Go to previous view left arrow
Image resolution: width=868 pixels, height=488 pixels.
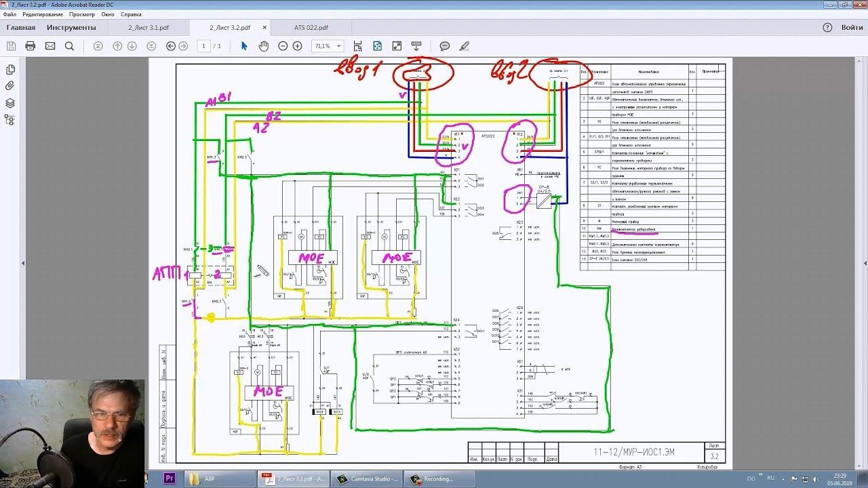(171, 46)
